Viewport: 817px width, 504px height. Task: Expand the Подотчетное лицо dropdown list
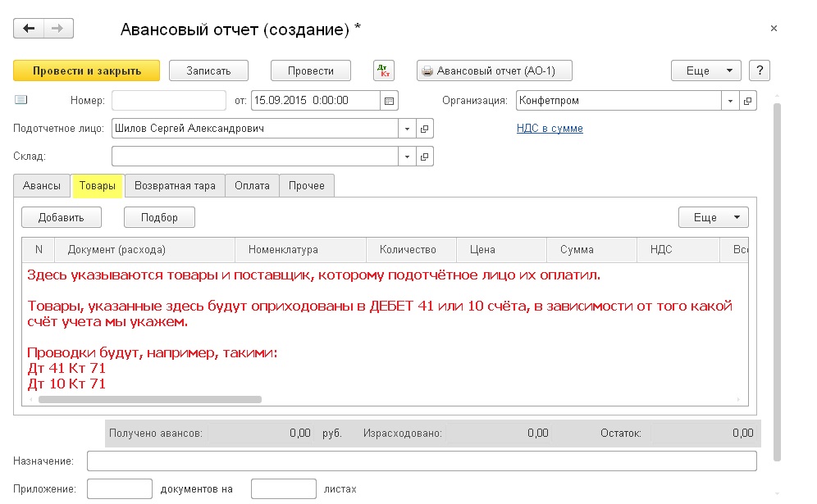[407, 129]
